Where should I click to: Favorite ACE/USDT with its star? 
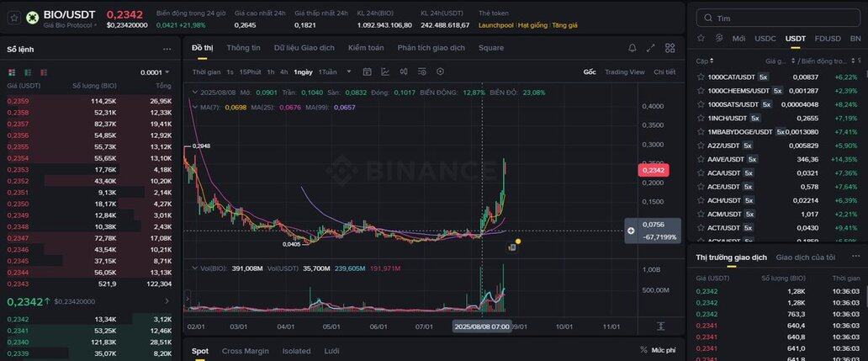tap(701, 187)
